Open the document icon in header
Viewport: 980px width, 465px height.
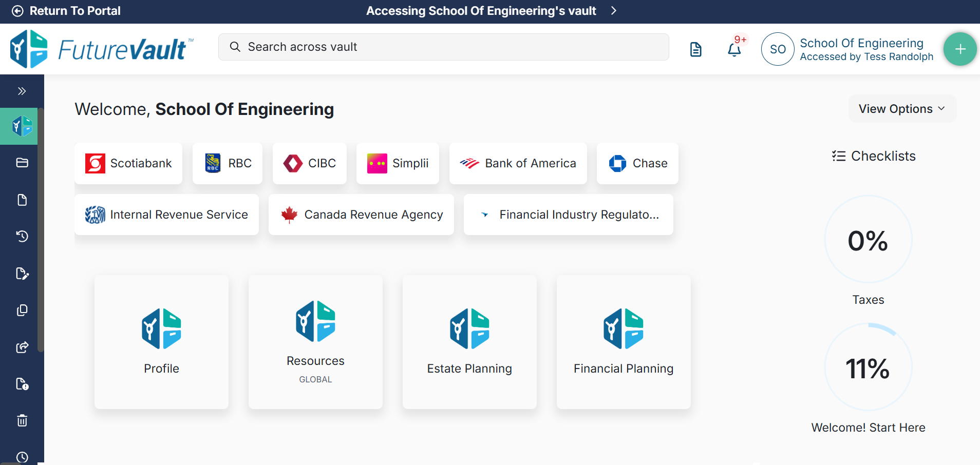[x=696, y=49]
